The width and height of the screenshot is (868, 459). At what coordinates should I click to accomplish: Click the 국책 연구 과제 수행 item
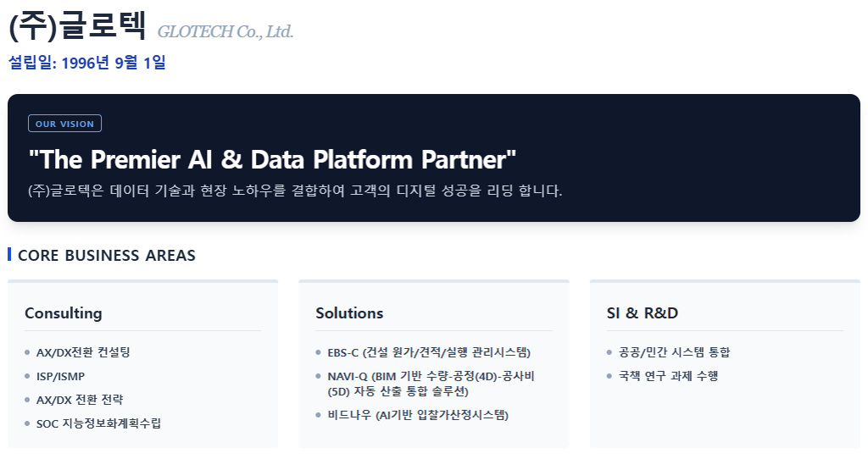668,376
